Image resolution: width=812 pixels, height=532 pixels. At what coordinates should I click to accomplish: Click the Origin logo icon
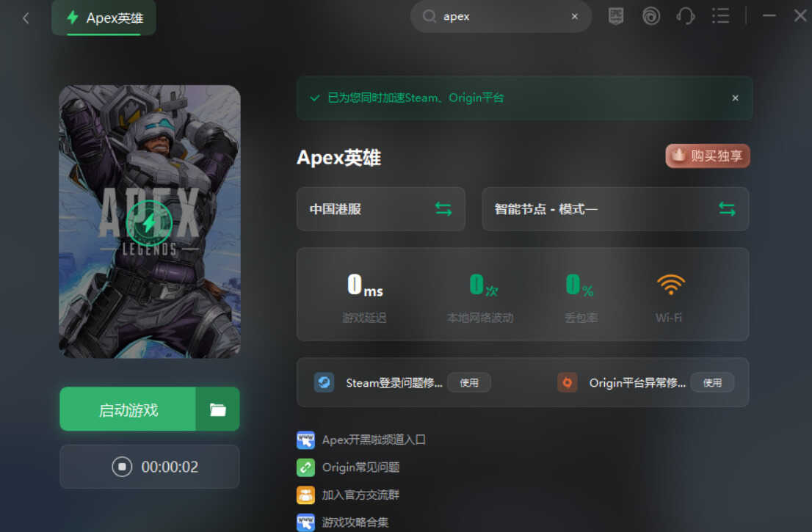[567, 382]
